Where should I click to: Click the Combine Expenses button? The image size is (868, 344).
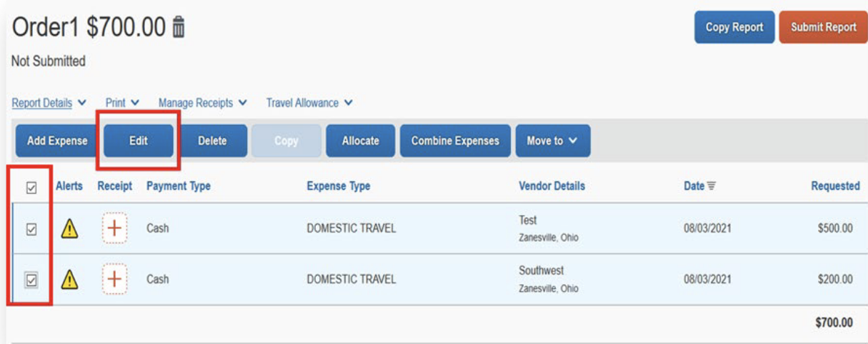click(x=455, y=141)
